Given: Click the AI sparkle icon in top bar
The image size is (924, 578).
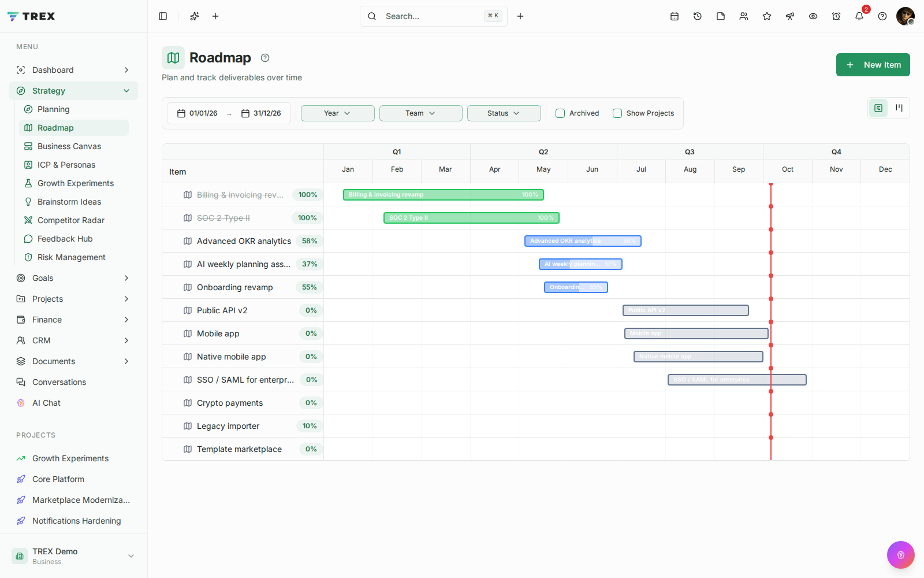Looking at the screenshot, I should point(195,16).
